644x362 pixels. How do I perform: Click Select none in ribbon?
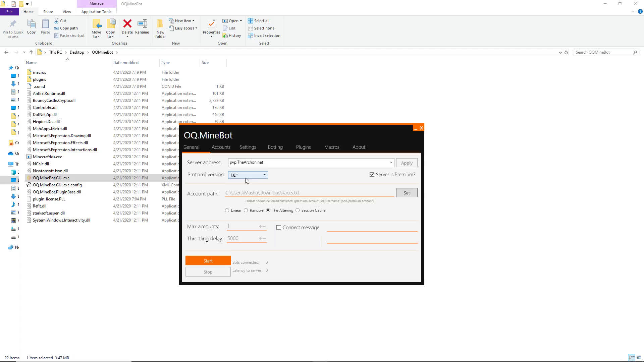261,28
